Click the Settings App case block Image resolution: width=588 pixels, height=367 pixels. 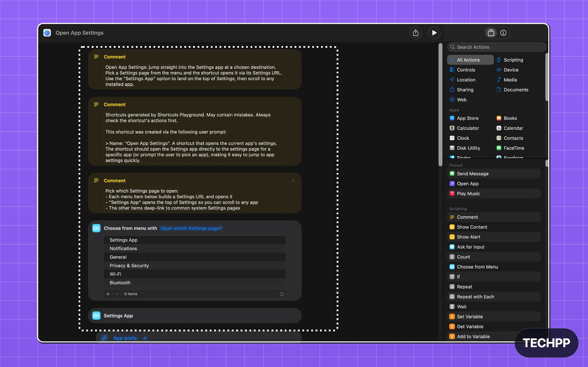(195, 316)
